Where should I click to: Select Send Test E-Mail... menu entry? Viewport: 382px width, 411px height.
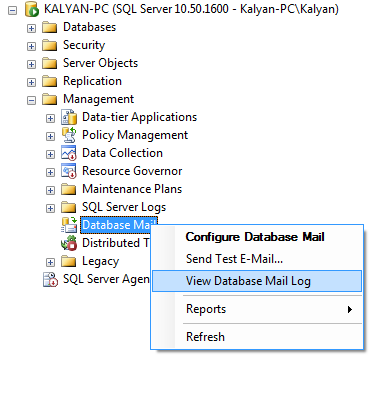(257, 259)
